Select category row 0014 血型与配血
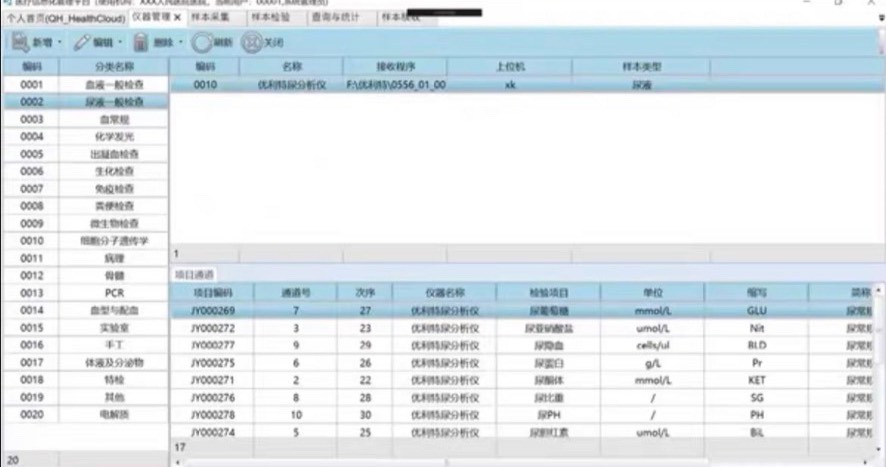 point(85,310)
